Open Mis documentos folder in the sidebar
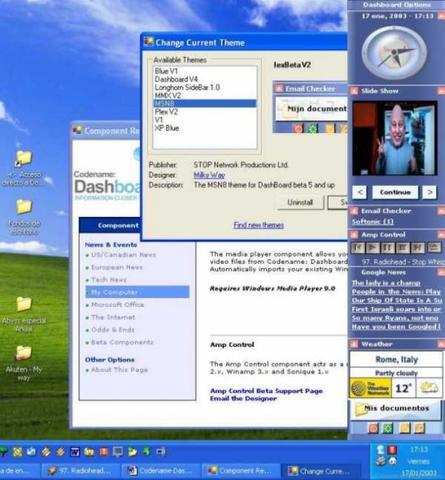This screenshot has height=480, width=445. tap(396, 409)
